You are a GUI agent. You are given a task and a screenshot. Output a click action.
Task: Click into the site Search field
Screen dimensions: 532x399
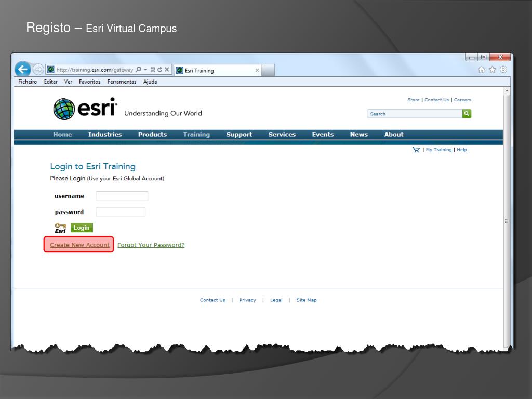[x=415, y=114]
